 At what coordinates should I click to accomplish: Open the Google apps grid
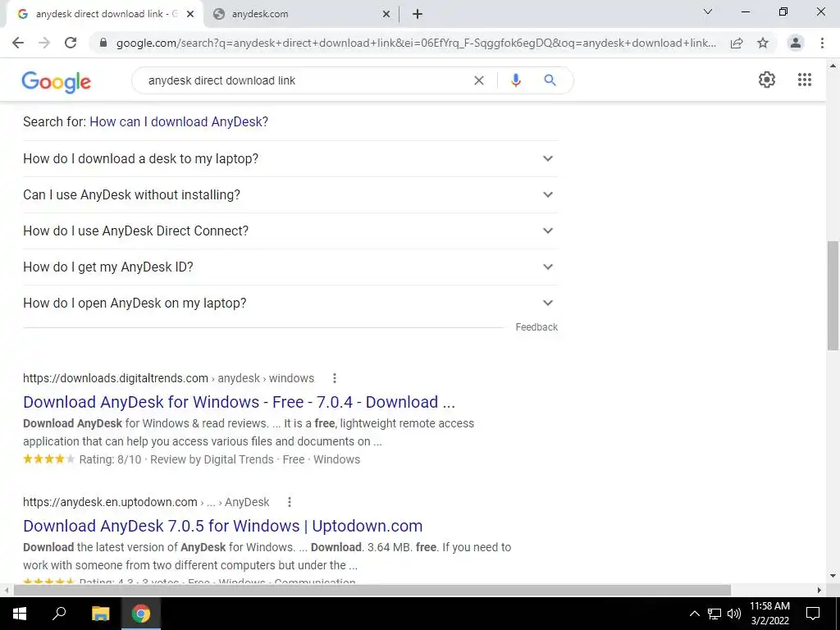(x=805, y=80)
